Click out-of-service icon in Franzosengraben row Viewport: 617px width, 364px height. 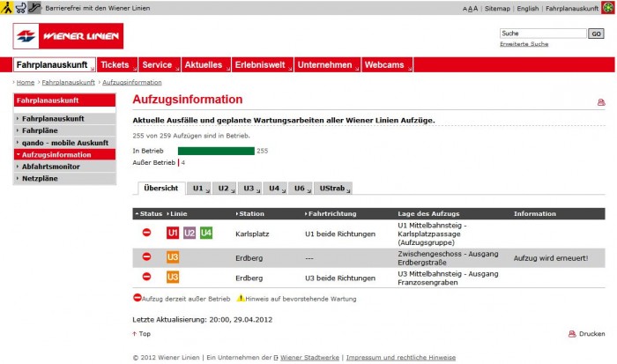coord(146,277)
